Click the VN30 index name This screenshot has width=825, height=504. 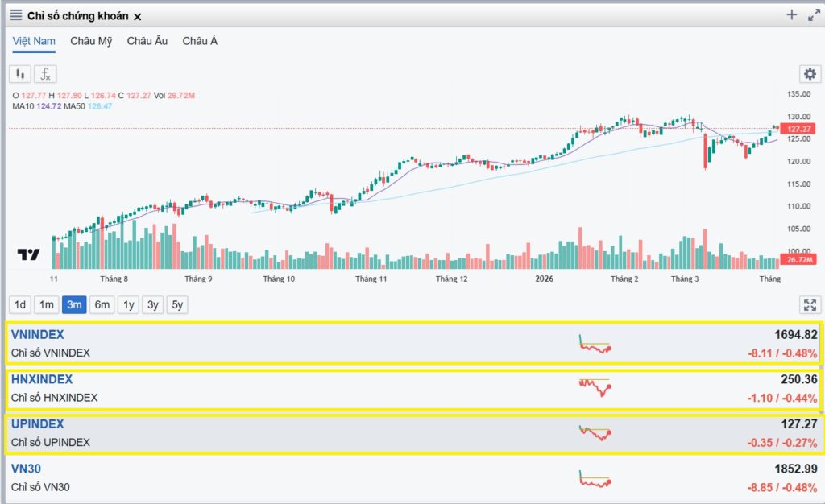click(26, 469)
